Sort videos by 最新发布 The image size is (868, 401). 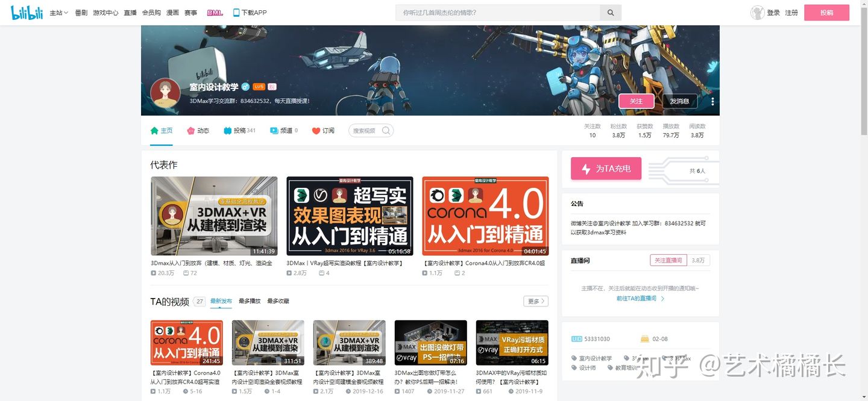tap(221, 301)
